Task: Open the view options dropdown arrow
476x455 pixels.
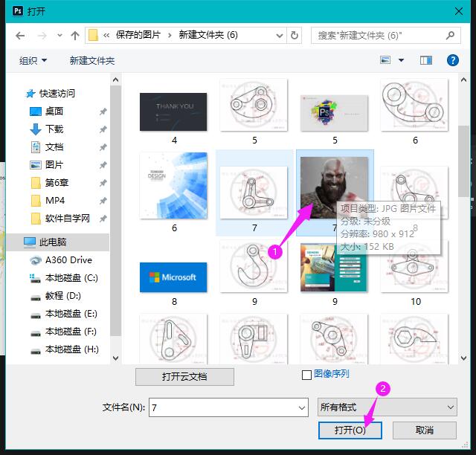Action: (x=402, y=60)
